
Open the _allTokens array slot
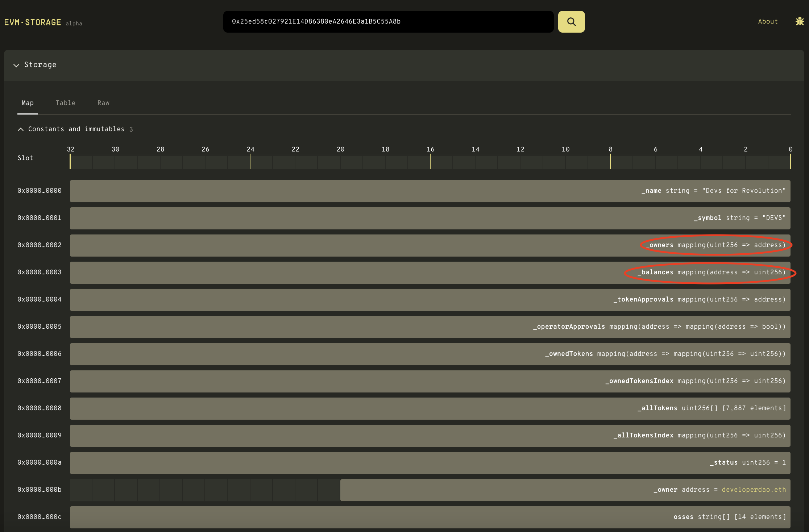tap(430, 408)
